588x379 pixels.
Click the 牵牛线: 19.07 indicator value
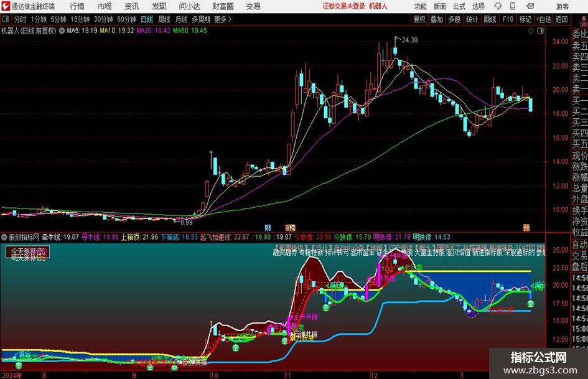(x=60, y=237)
